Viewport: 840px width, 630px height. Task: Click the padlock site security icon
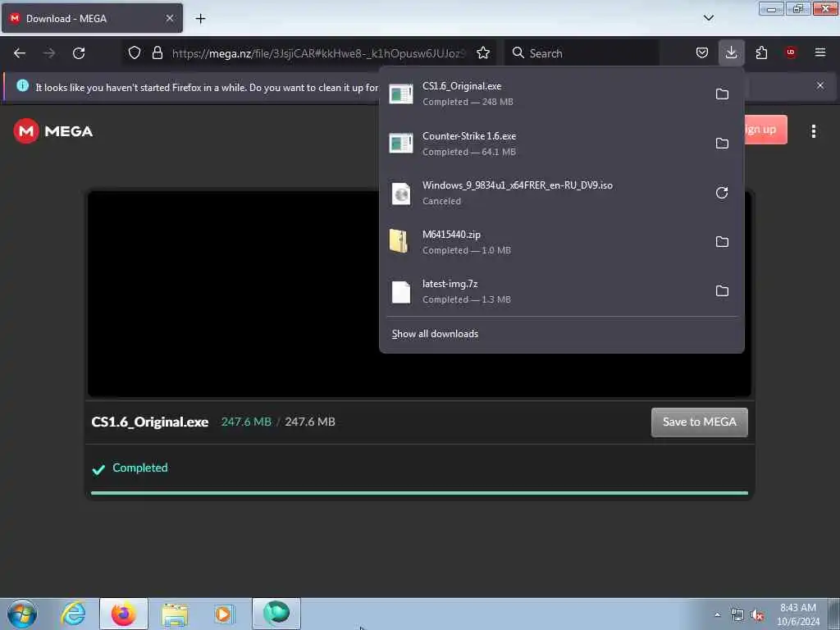157,52
